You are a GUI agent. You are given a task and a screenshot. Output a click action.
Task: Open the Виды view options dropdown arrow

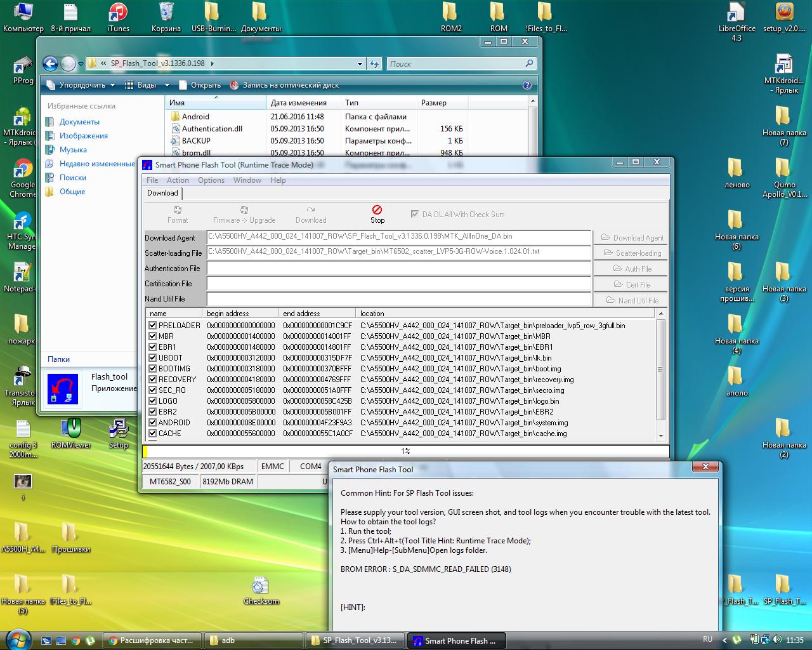coord(167,85)
